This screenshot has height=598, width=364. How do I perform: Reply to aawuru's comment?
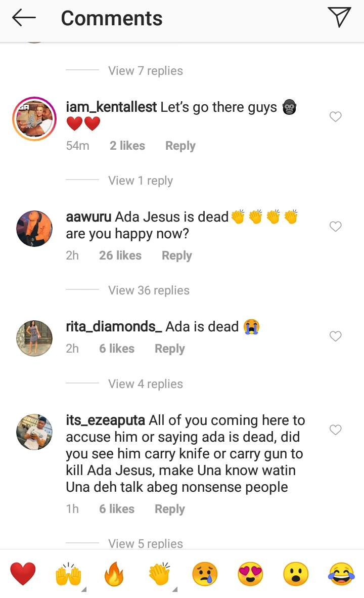click(176, 255)
